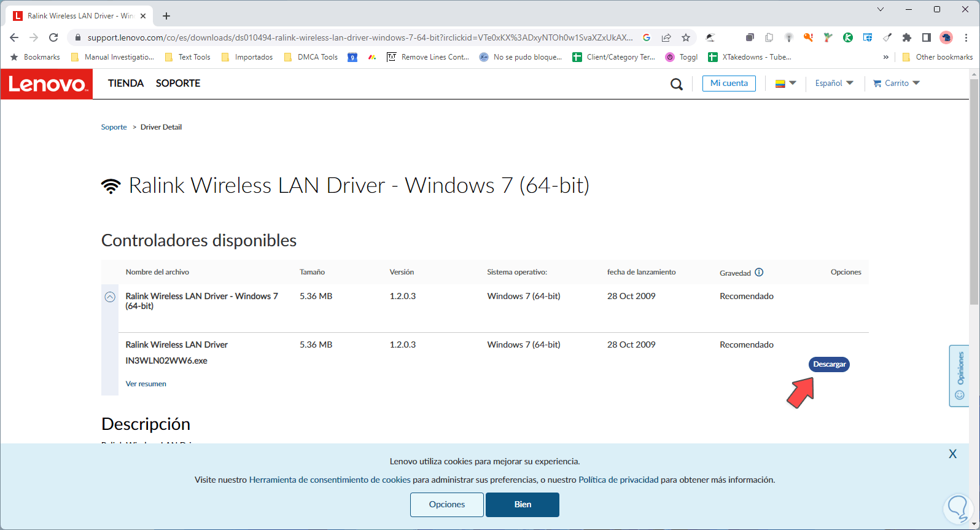Open Herramienta de consentimiento de cookies link
The height and width of the screenshot is (530, 980).
(330, 480)
